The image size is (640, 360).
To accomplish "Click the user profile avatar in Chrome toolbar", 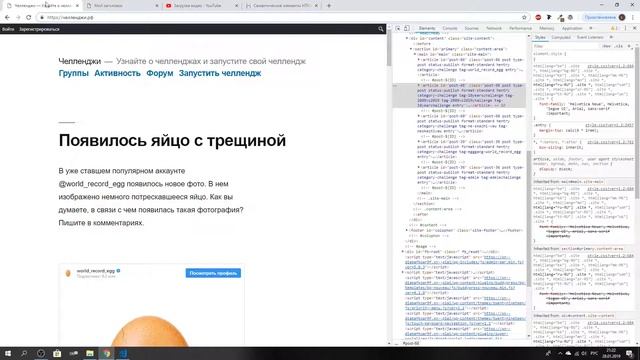I will [x=622, y=18].
